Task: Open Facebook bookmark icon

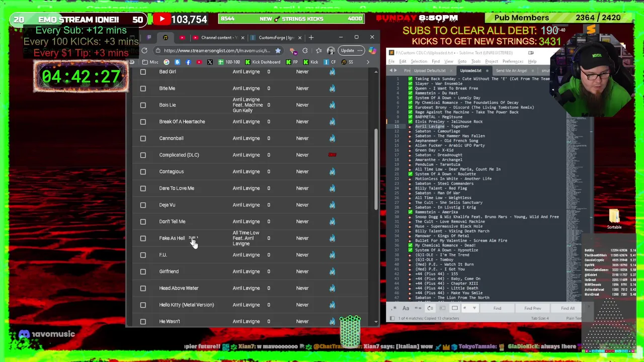Action: pyautogui.click(x=188, y=62)
